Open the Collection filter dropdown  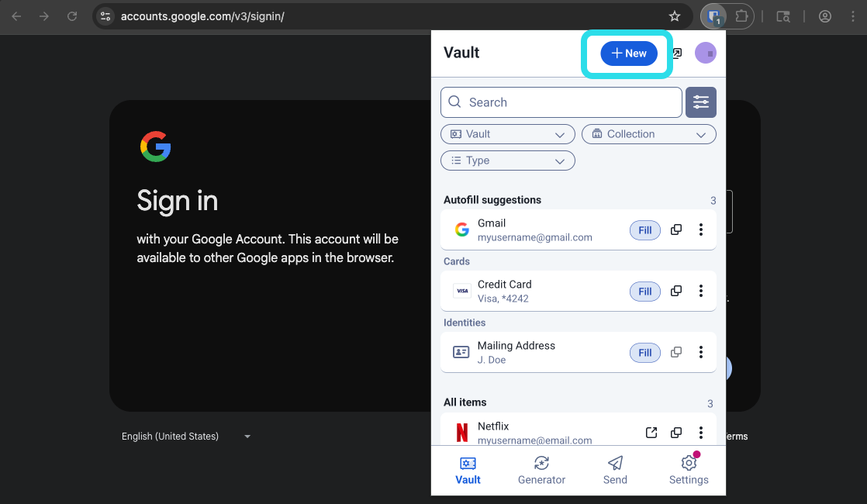648,133
